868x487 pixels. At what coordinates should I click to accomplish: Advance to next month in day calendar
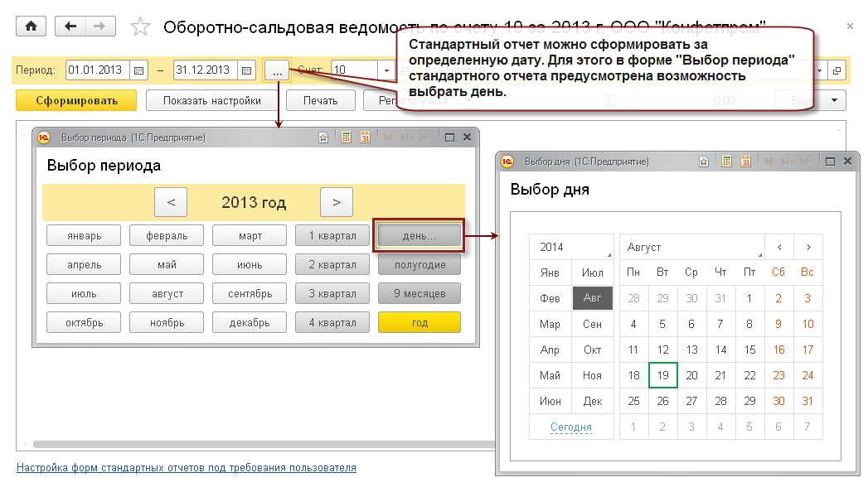[x=808, y=247]
